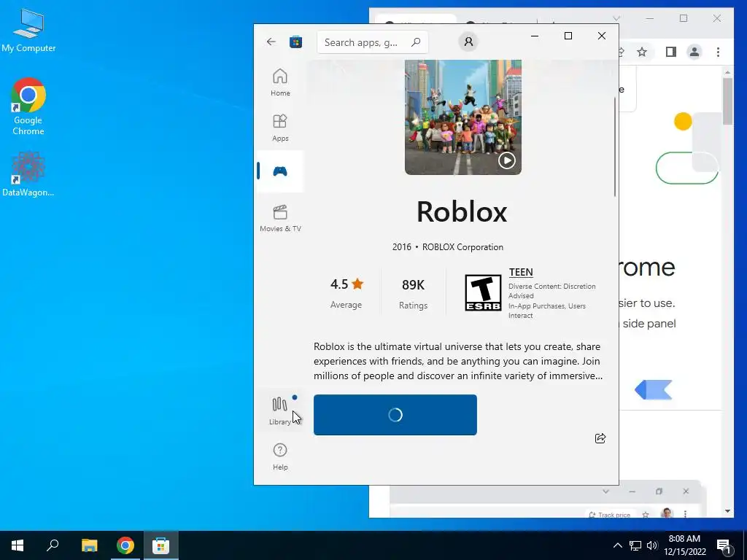
Task: Show hidden system tray icons
Action: click(617, 545)
